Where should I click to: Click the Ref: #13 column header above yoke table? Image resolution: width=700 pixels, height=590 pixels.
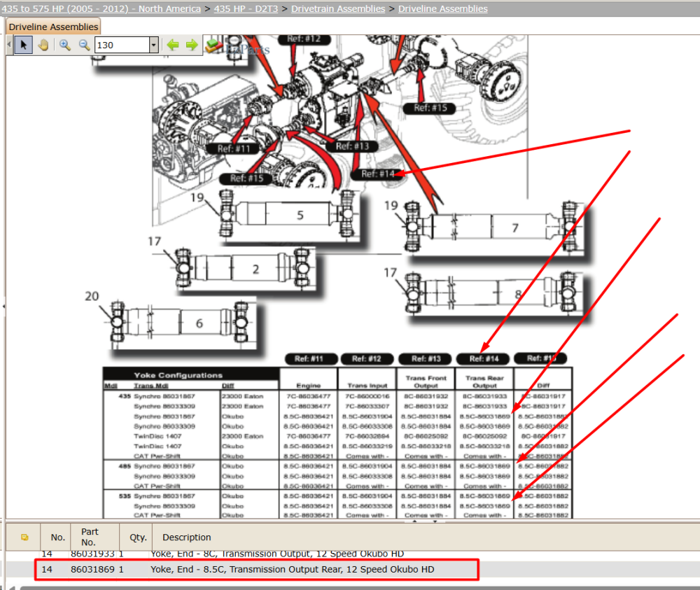(x=426, y=359)
